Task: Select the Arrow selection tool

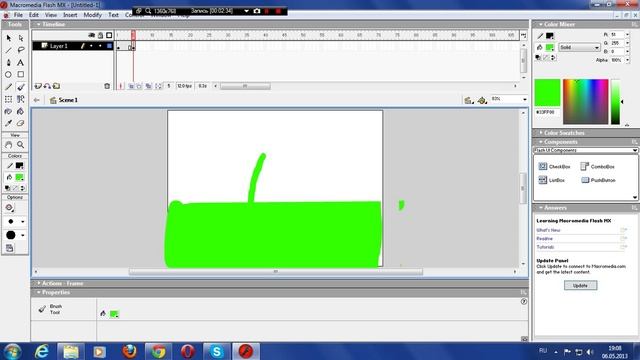Action: coord(9,38)
